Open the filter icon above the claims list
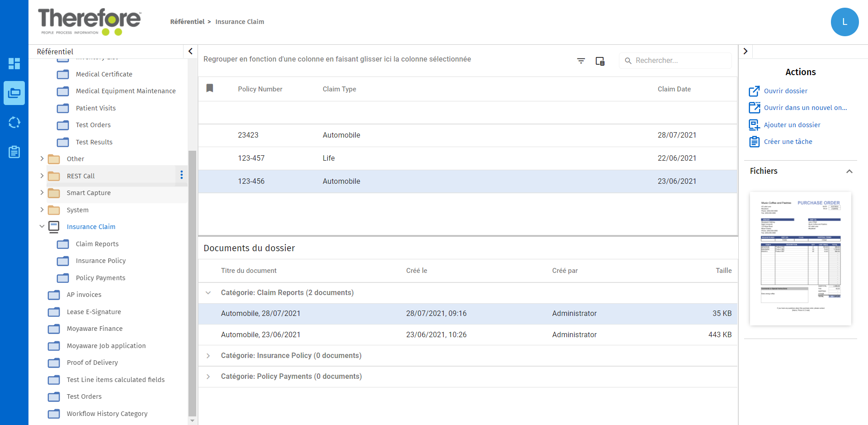Viewport: 868px width, 425px height. click(581, 60)
